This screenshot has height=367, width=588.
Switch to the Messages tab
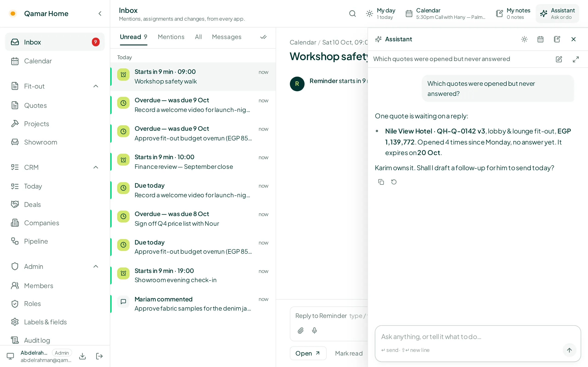click(x=226, y=37)
